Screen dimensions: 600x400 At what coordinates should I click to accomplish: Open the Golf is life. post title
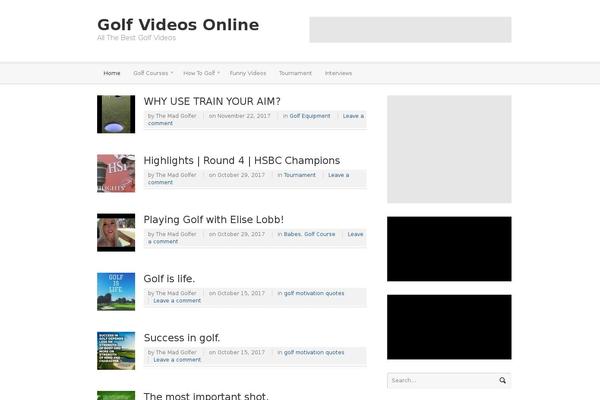coord(169,279)
